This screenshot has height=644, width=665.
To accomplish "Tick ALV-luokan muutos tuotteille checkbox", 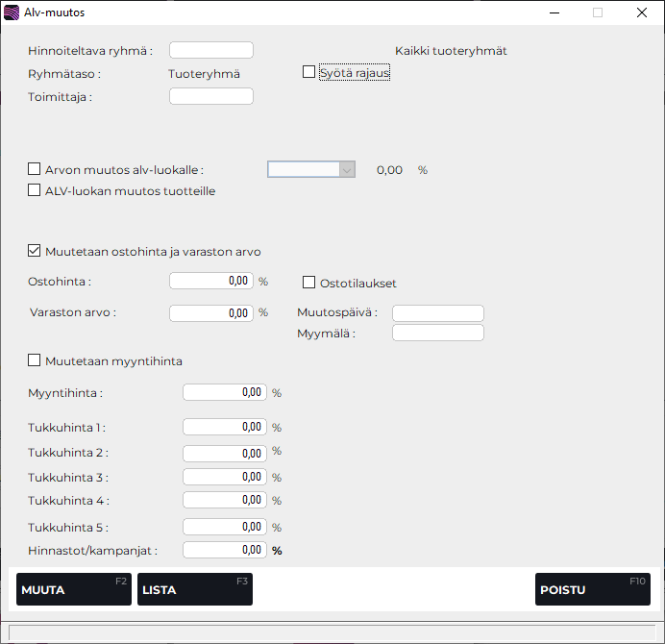I will 35,191.
